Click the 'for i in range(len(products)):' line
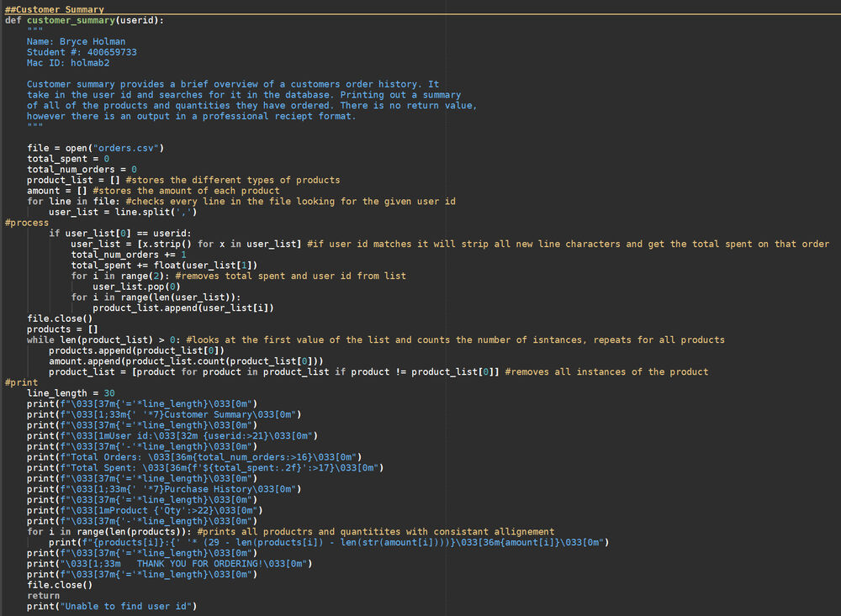 point(291,532)
